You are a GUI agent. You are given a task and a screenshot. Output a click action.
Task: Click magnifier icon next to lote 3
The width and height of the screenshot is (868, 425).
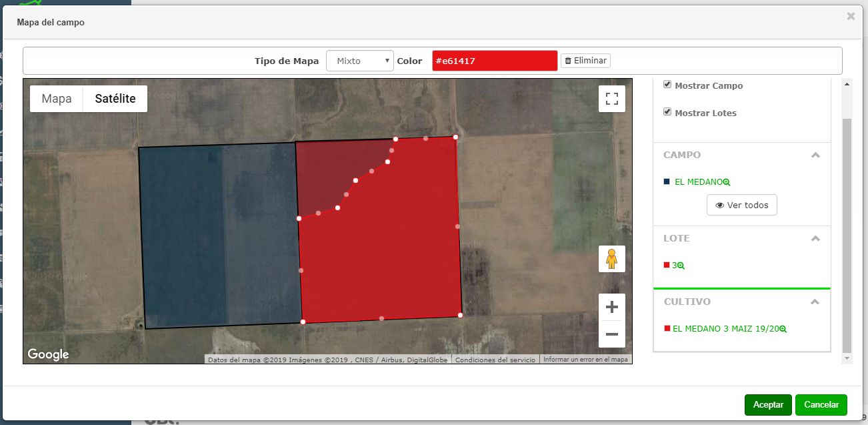(x=681, y=266)
